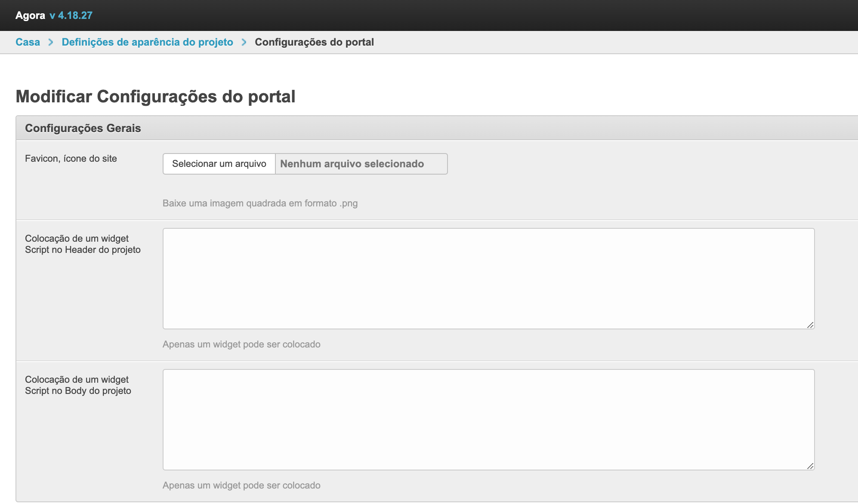Click the Body textarea resize handle
Viewport: 858px width, 504px height.
coord(810,466)
